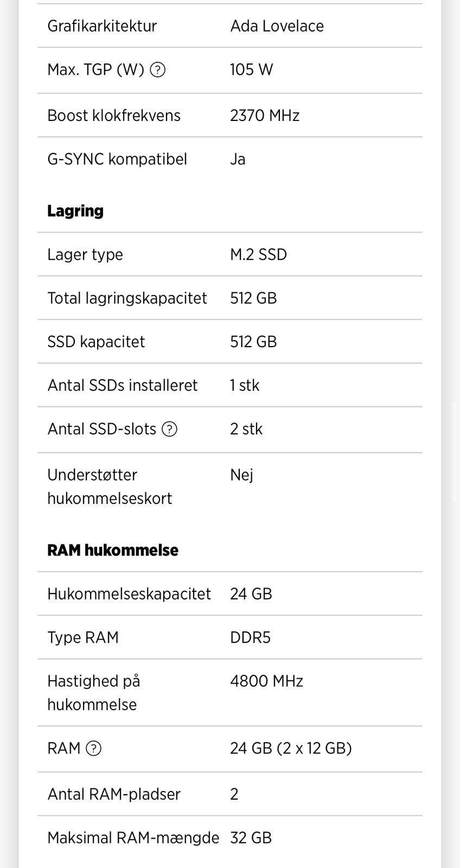Click the 4800 MHz value

pyautogui.click(x=266, y=681)
